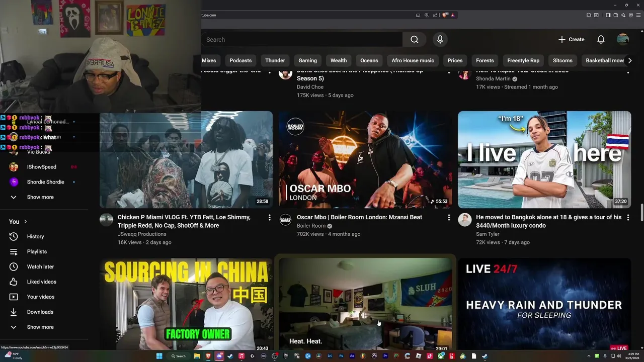Viewport: 644px width, 362px height.
Task: Open Brave hamburger main menu
Action: pos(638,15)
